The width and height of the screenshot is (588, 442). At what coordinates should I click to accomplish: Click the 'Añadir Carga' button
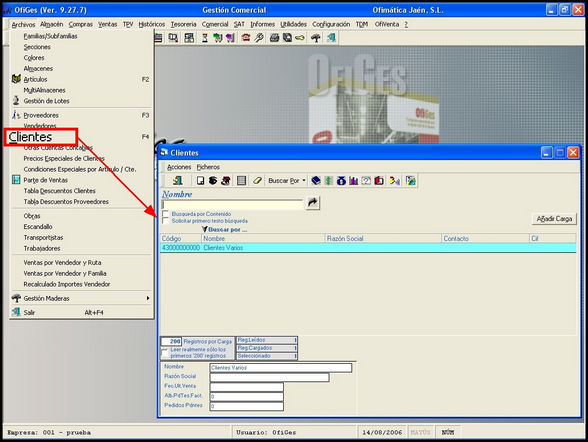point(554,219)
